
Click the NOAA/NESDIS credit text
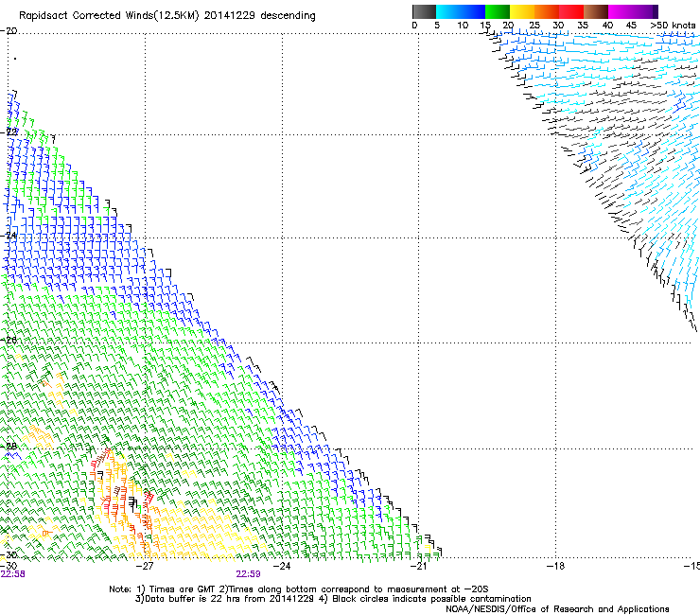[557, 609]
